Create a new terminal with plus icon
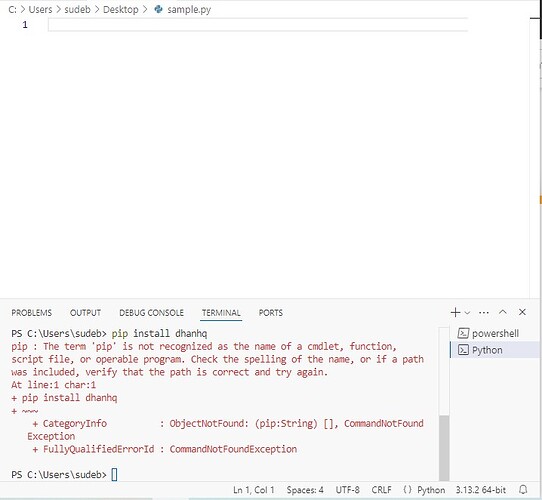The image size is (542, 500). (x=455, y=312)
